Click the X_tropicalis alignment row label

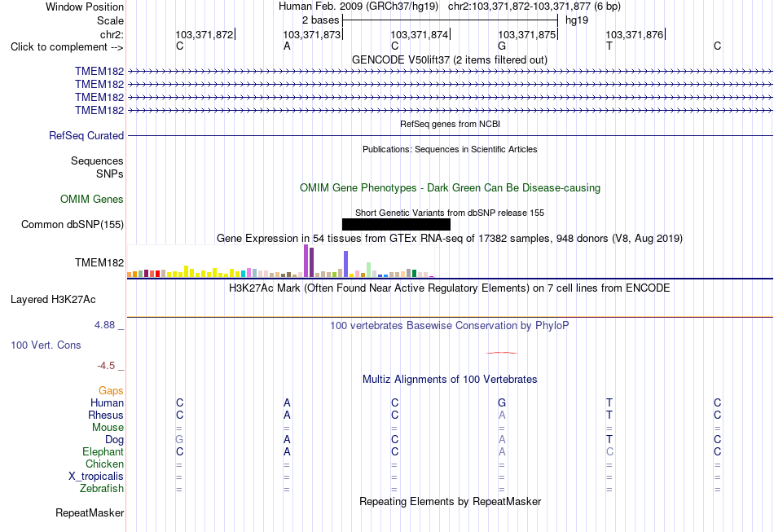[96, 477]
